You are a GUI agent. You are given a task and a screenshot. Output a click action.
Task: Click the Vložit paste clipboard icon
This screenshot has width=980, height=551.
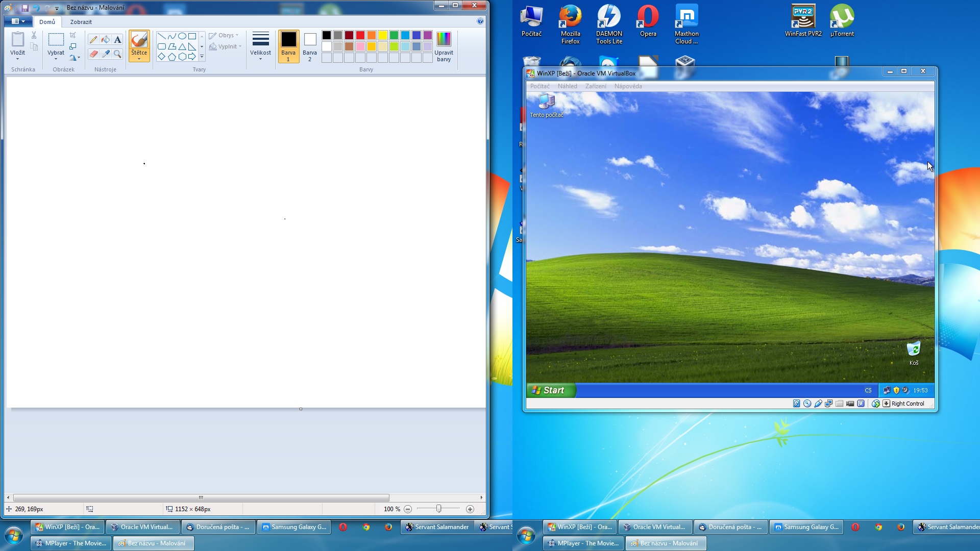point(18,39)
